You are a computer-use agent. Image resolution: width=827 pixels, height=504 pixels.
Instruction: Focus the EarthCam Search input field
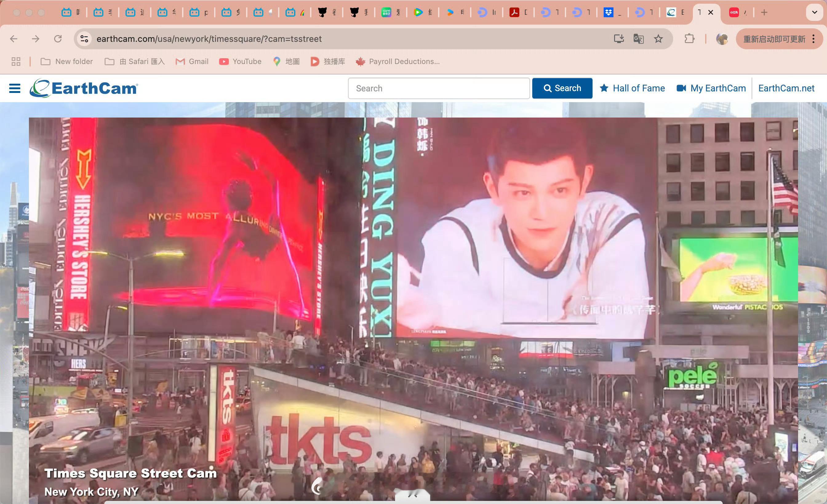[439, 88]
